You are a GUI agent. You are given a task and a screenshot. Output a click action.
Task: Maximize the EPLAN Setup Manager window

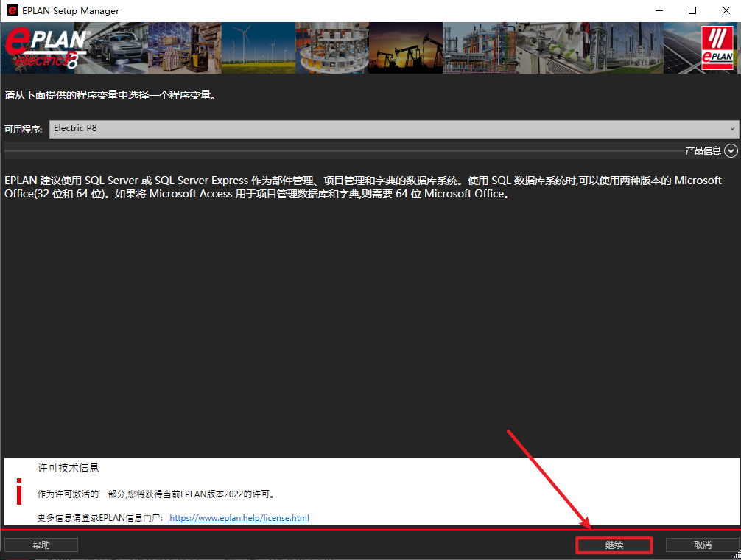click(x=692, y=11)
